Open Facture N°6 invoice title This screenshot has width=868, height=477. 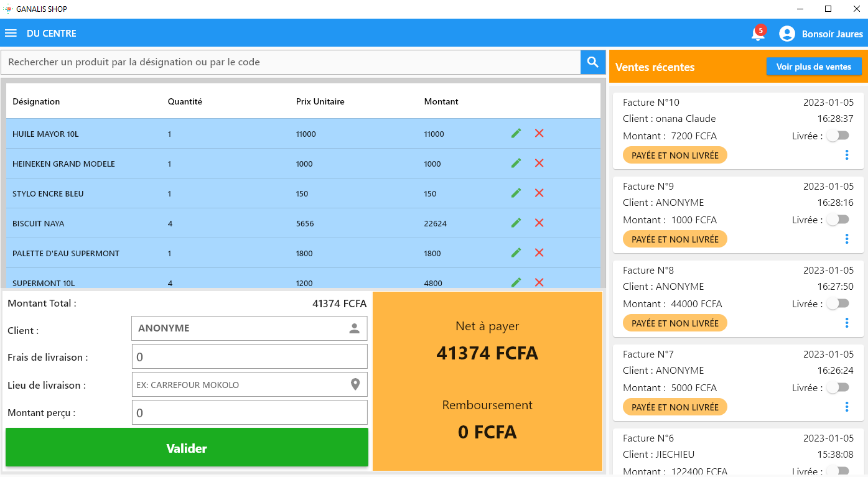pyautogui.click(x=648, y=438)
